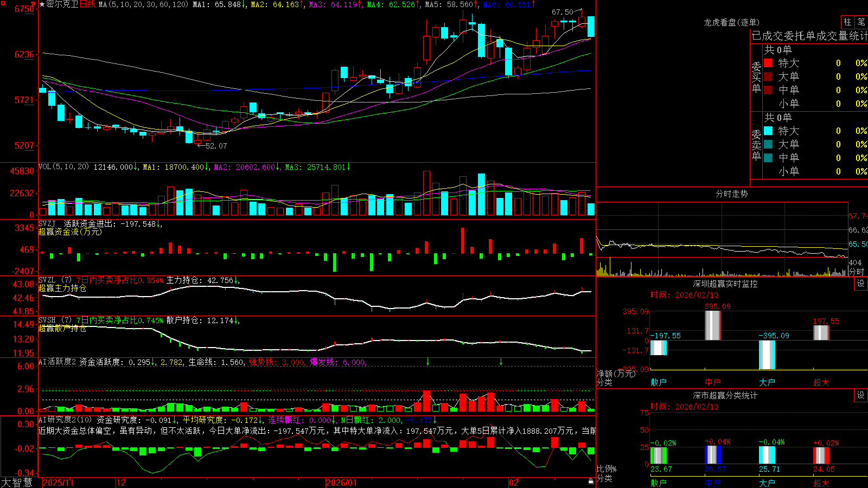Click the 12 month marker on timeline
The height and width of the screenshot is (488, 868).
pos(122,483)
